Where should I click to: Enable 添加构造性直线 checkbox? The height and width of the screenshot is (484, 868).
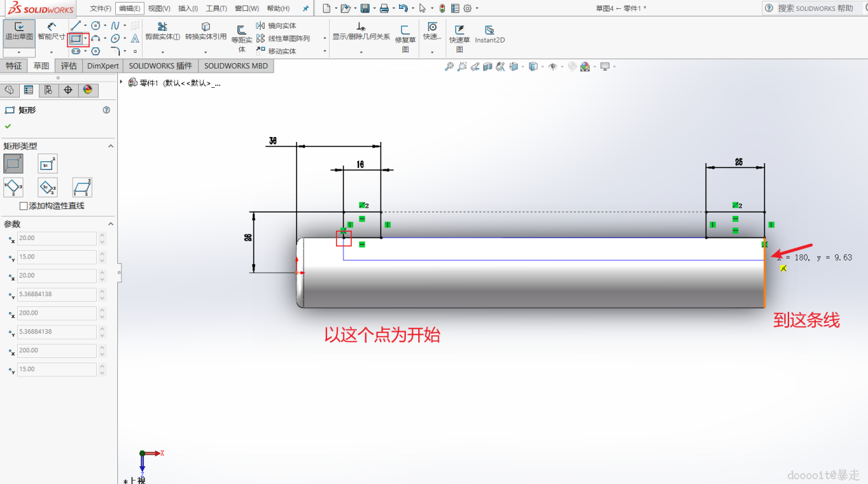tap(24, 206)
